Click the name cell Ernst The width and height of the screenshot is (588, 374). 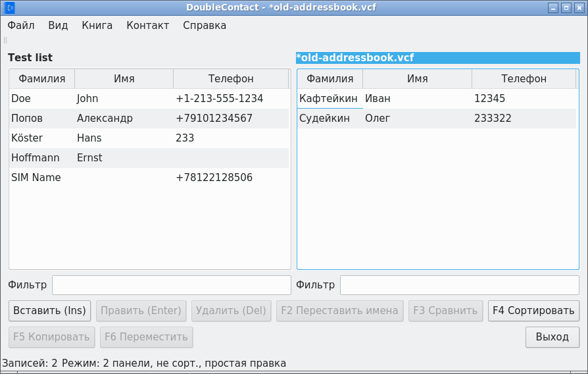[124, 158]
